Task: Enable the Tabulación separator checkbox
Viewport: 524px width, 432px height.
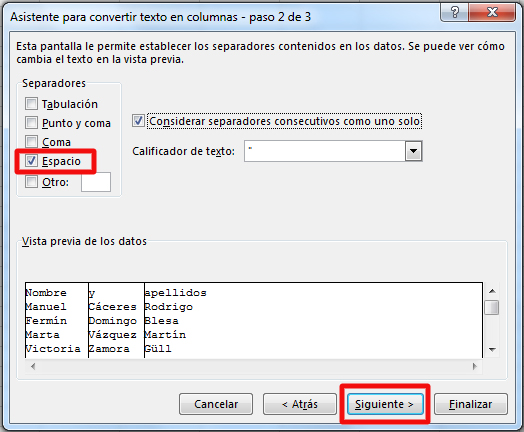Action: [x=31, y=104]
